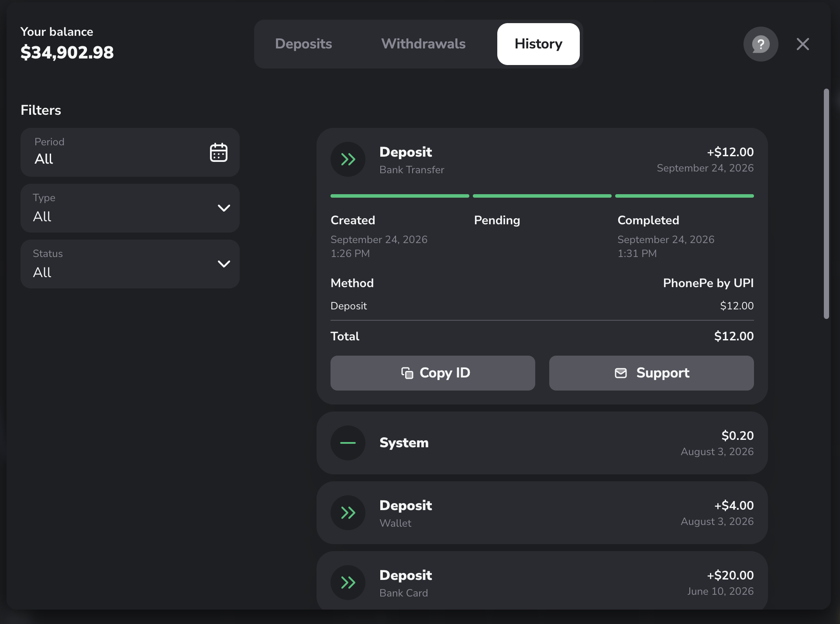Viewport: 840px width, 624px height.
Task: Expand the Bank Card +$20.00 deposit
Action: coord(542,581)
